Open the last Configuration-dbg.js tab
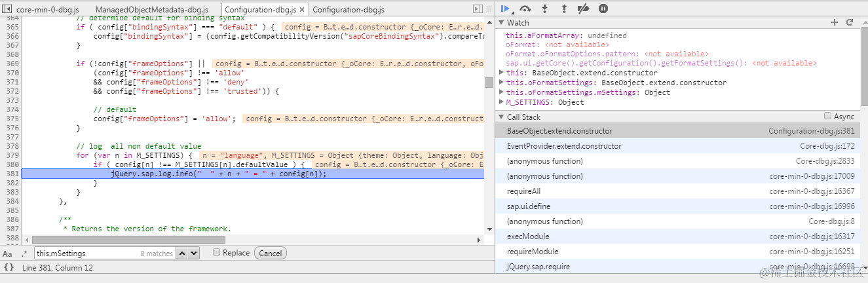This screenshot has width=868, height=283. tap(349, 10)
